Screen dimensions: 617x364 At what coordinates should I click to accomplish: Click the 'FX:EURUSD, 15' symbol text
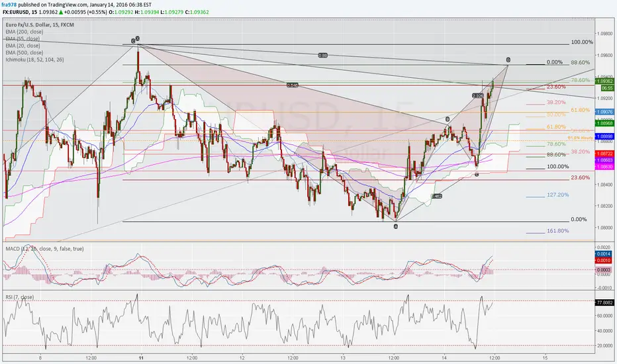20,12
